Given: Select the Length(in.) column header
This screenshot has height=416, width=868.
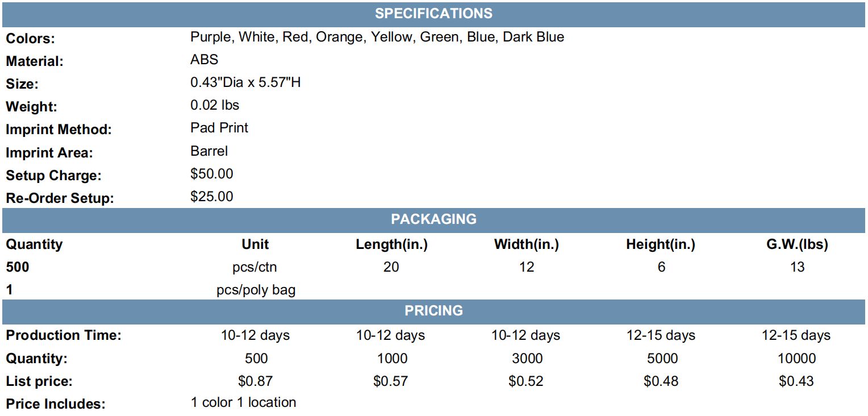Looking at the screenshot, I should [391, 245].
